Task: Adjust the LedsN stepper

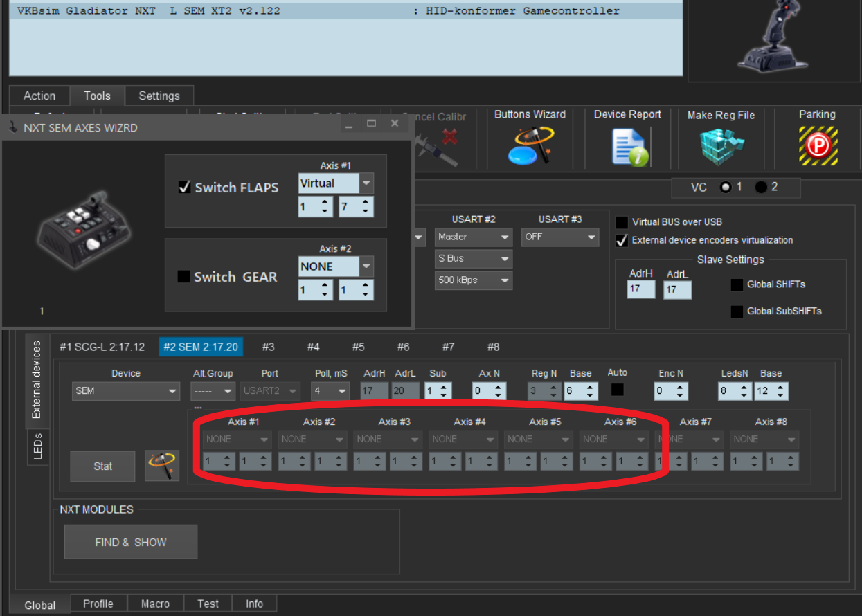Action: pyautogui.click(x=735, y=391)
